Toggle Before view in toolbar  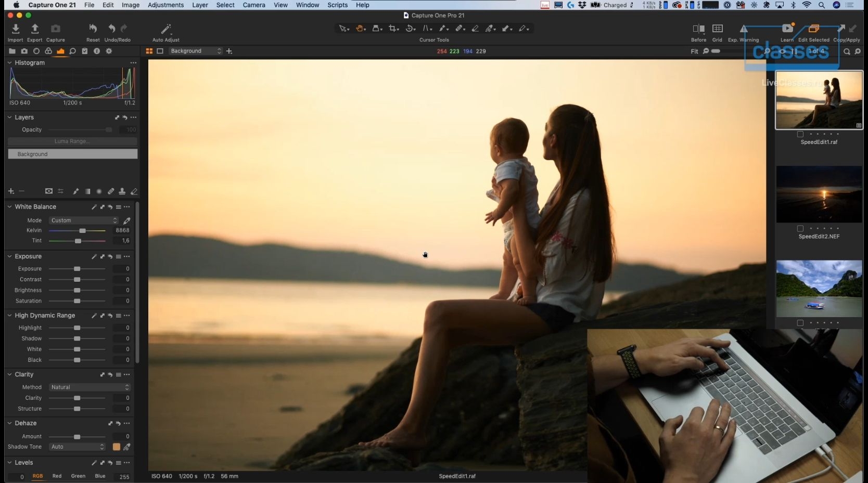click(x=698, y=29)
